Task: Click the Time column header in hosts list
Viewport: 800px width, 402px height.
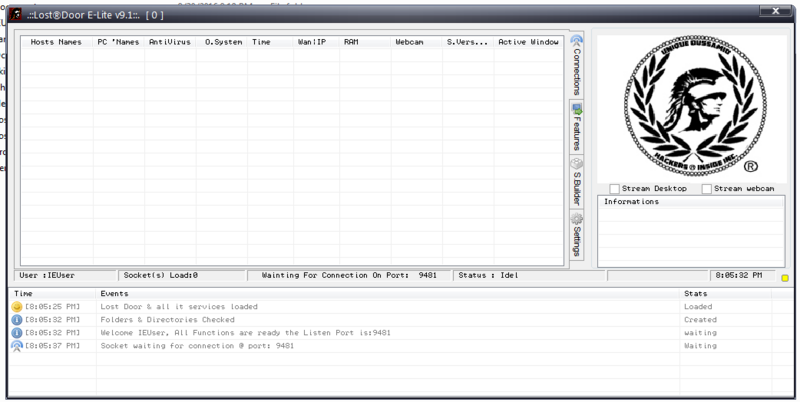Action: (x=270, y=42)
